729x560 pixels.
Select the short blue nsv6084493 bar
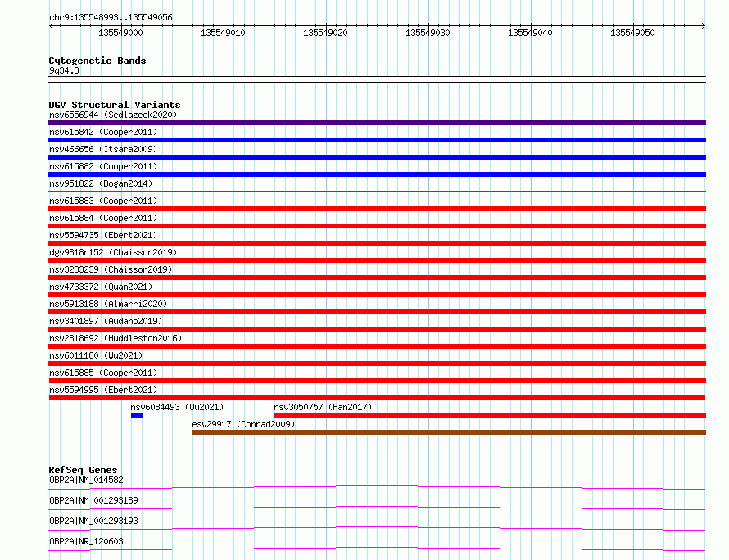pos(137,415)
